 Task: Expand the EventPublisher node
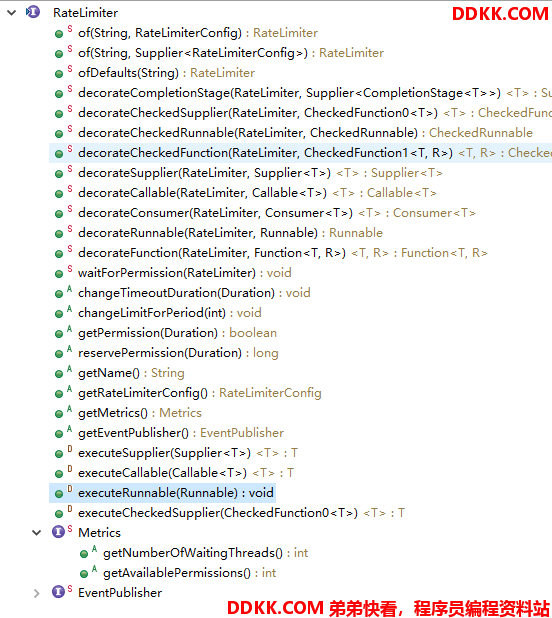click(x=37, y=593)
